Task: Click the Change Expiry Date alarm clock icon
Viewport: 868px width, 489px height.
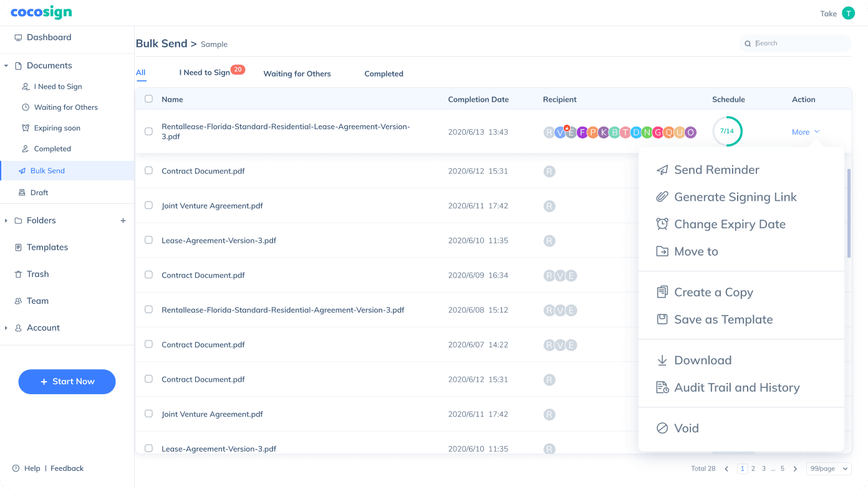Action: click(662, 224)
